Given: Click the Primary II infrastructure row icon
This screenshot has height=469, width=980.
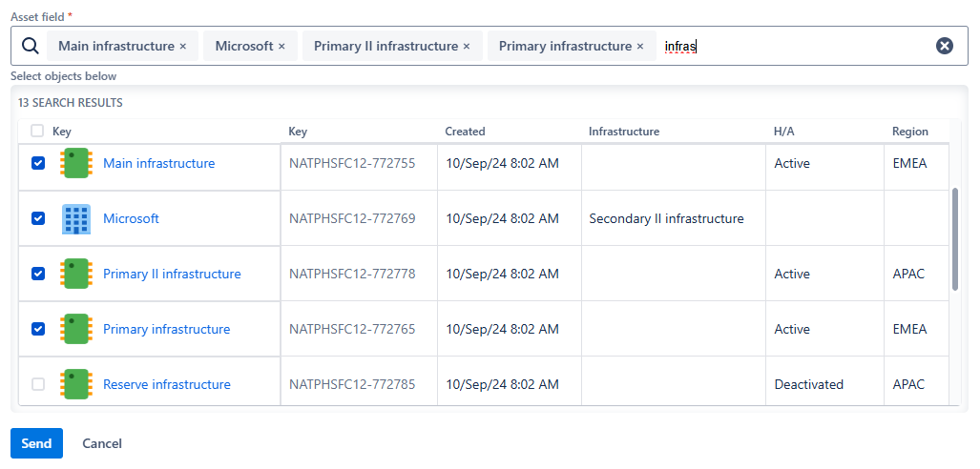Looking at the screenshot, I should click(75, 274).
